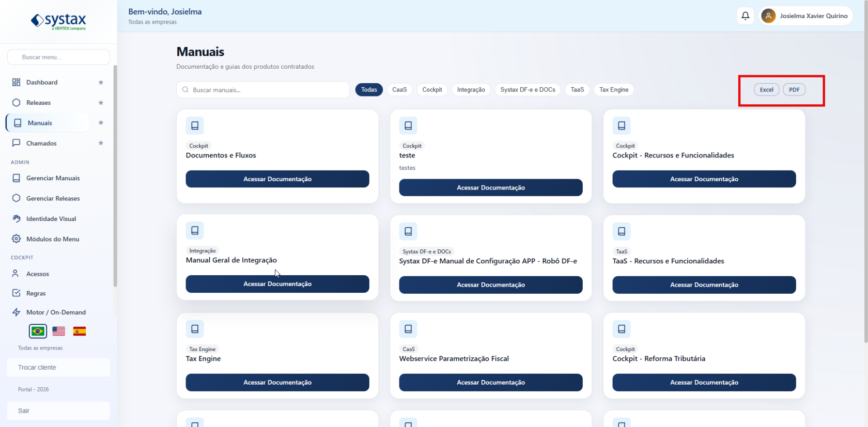Focus the Buscar manuais search field

[263, 90]
